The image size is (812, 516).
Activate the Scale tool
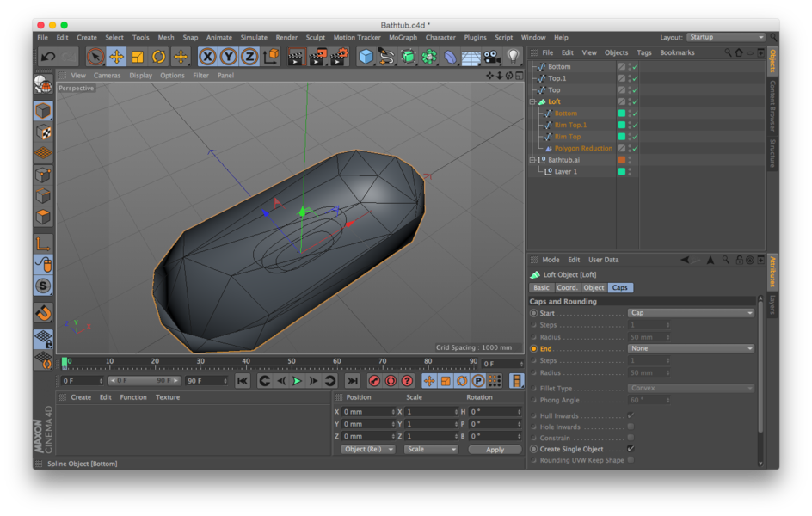138,57
